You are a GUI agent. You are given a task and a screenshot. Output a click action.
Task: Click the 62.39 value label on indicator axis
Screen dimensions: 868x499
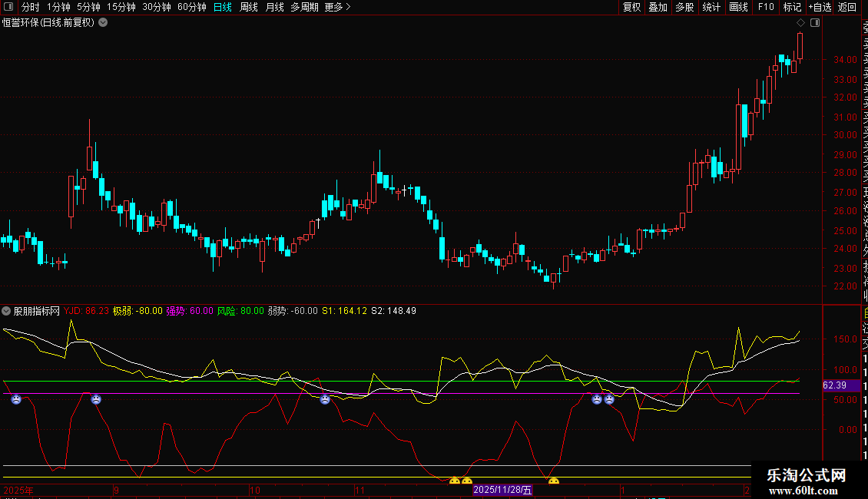(x=834, y=385)
